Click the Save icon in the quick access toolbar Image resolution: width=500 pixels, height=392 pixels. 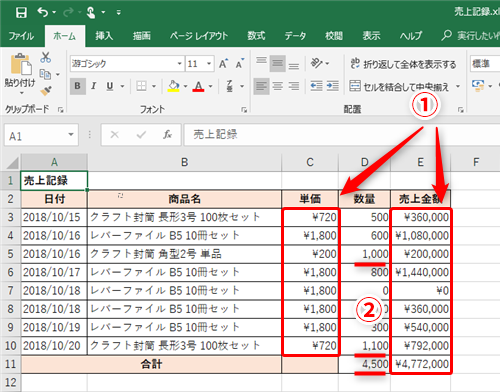point(21,13)
